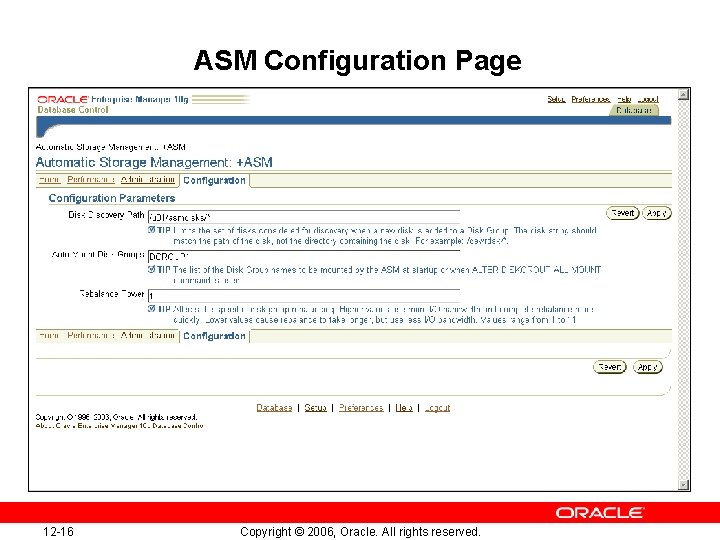Click the lower Revert button
Image resolution: width=720 pixels, height=540 pixels.
[x=610, y=367]
